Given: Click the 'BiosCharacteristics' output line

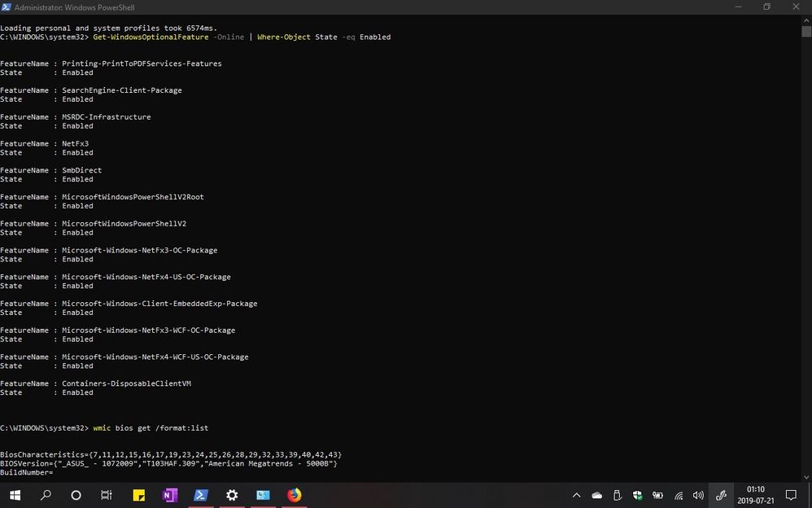Looking at the screenshot, I should (x=171, y=454).
